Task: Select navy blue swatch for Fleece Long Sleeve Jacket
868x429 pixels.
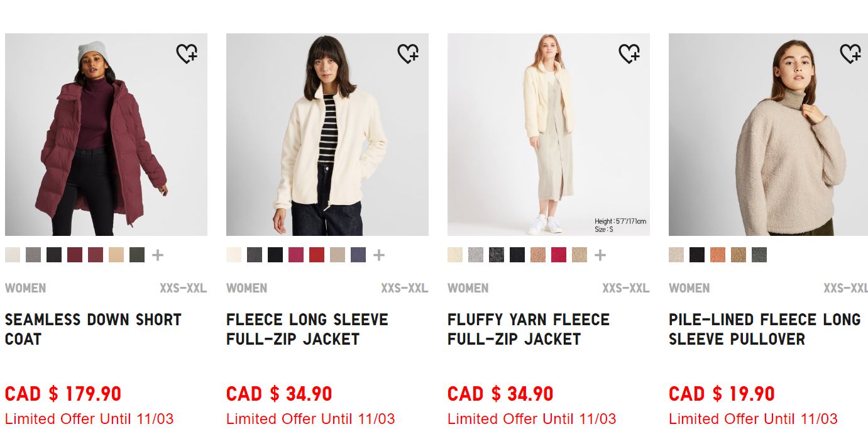Action: 358,255
